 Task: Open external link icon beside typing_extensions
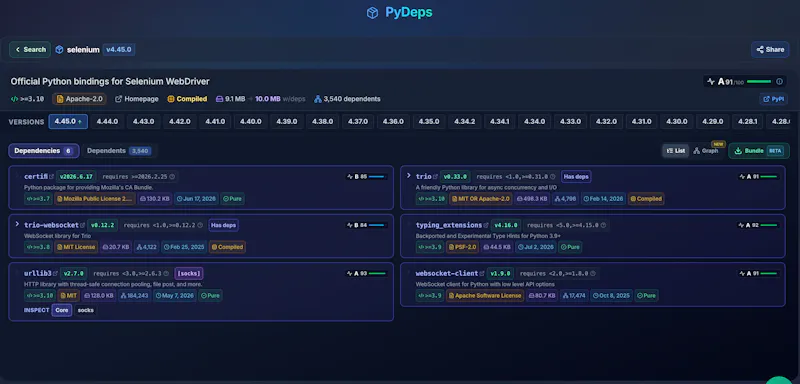pyautogui.click(x=486, y=225)
